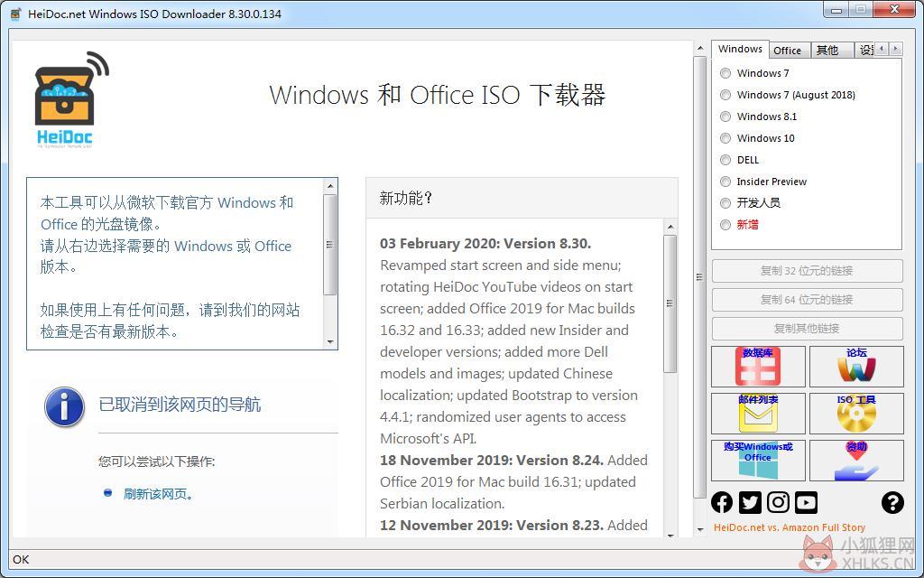Viewport: 924px width, 578px height.
Task: Switch to the partially hidden 设 tab
Action: (x=865, y=51)
